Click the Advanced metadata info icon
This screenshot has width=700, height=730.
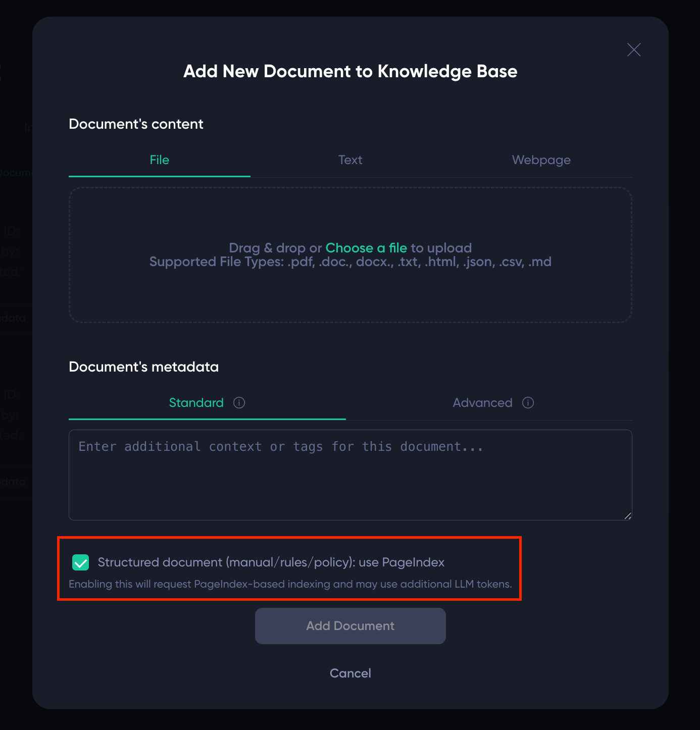pyautogui.click(x=528, y=403)
